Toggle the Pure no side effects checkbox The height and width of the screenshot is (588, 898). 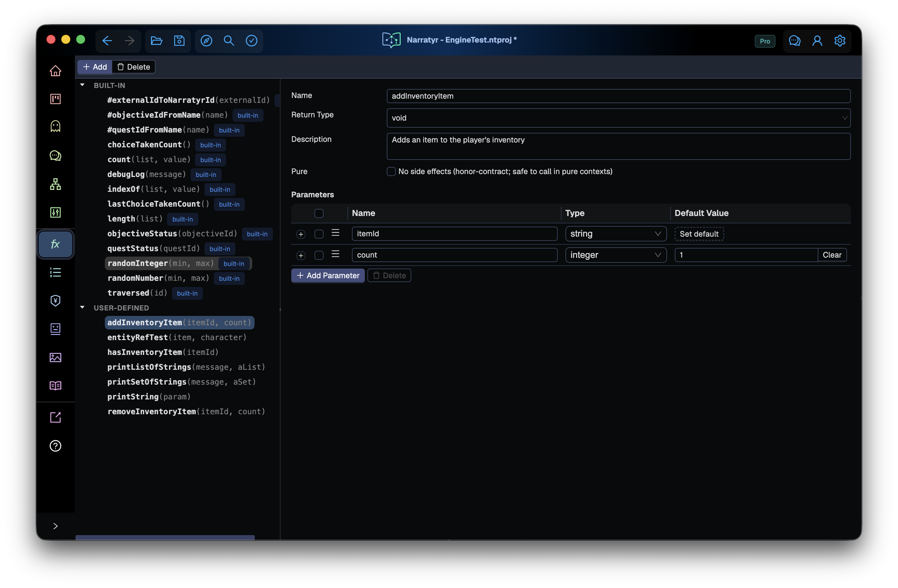[391, 171]
